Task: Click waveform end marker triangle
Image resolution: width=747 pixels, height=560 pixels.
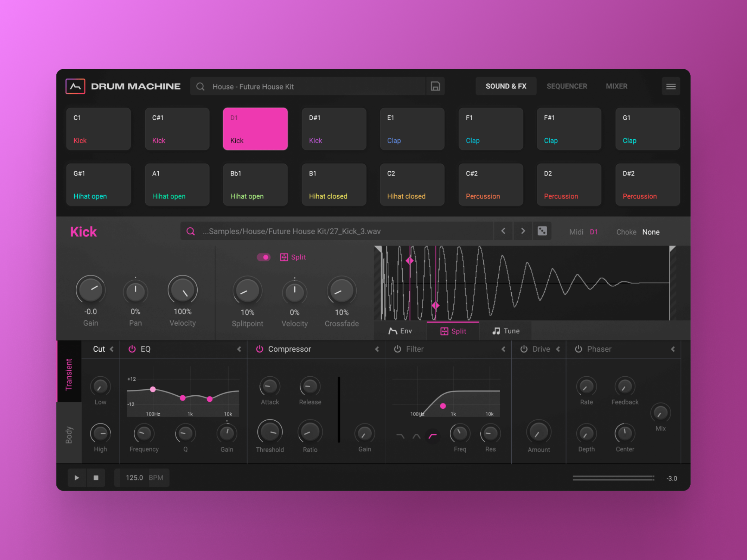Action: pyautogui.click(x=672, y=249)
